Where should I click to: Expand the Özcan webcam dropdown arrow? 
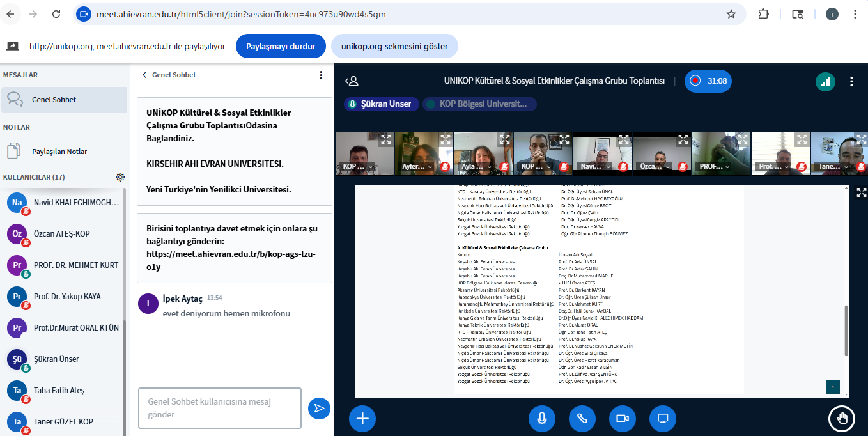click(x=668, y=167)
